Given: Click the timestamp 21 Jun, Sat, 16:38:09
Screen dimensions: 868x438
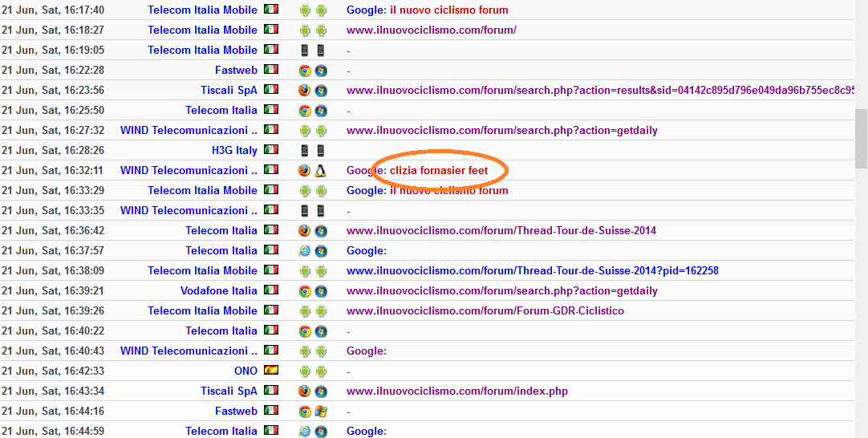Looking at the screenshot, I should point(53,271).
